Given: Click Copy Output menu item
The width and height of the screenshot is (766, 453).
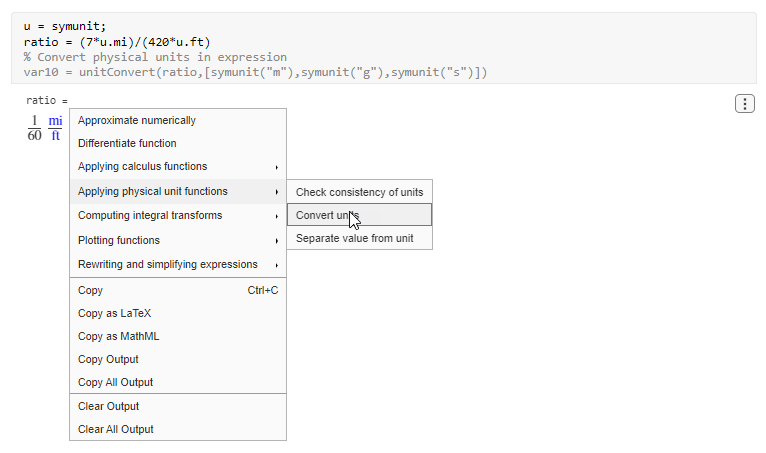Looking at the screenshot, I should (108, 359).
